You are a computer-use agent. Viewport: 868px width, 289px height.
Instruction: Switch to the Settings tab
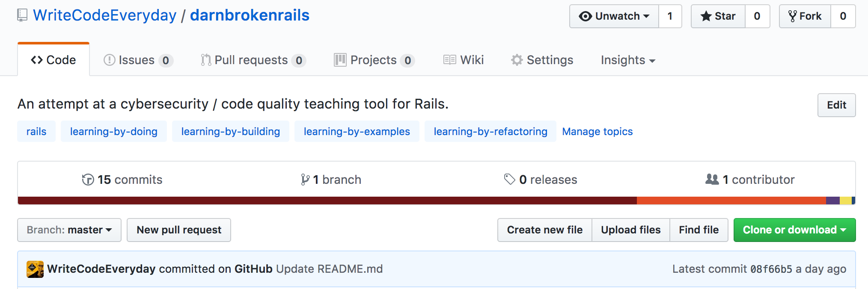(542, 60)
